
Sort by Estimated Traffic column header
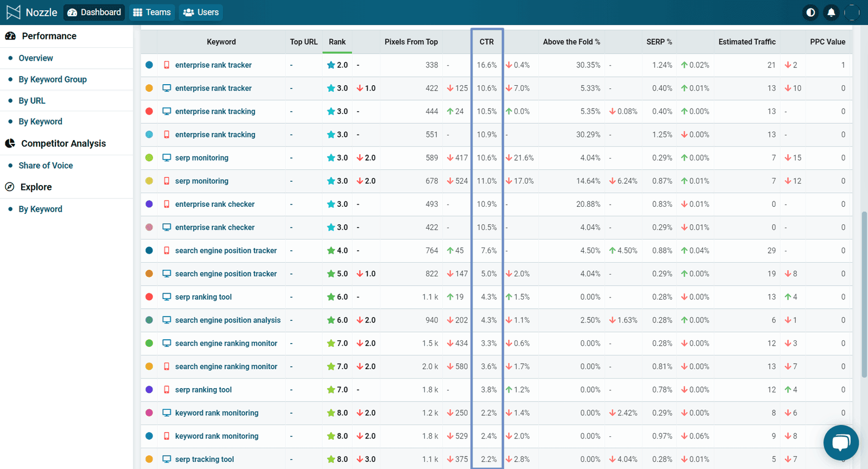[x=747, y=42]
